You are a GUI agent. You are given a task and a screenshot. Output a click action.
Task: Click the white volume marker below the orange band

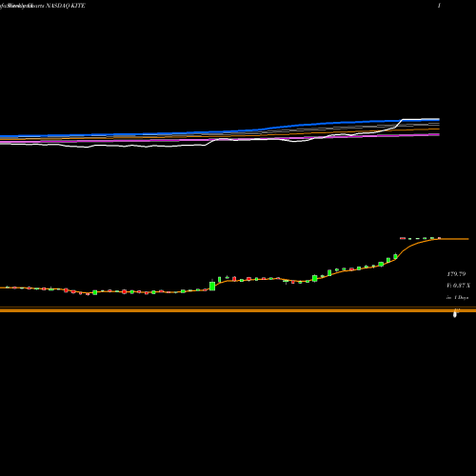(x=455, y=314)
